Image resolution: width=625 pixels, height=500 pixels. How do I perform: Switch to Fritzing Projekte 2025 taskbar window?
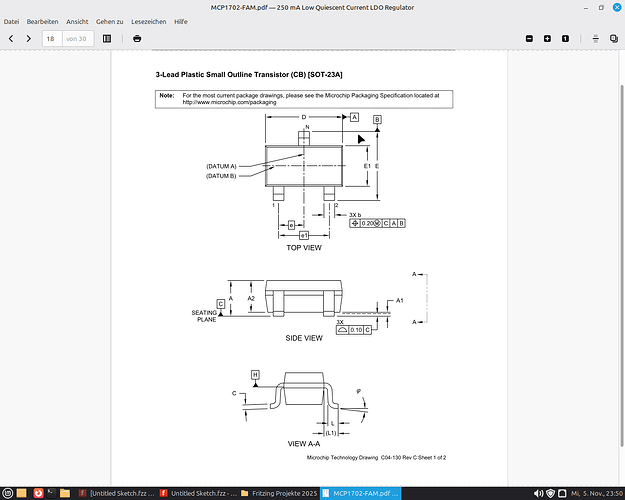pos(281,493)
